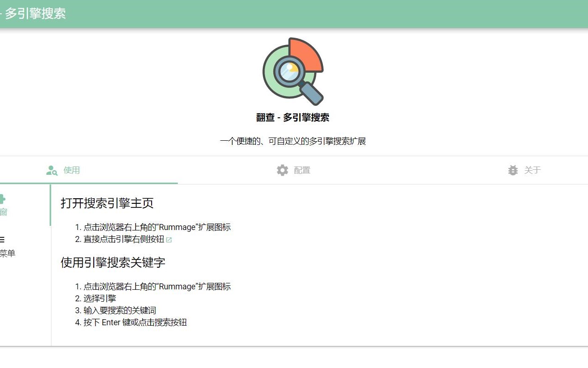
Task: Click the first Rummage step under 打开搜索引擎主页
Action: click(x=157, y=227)
